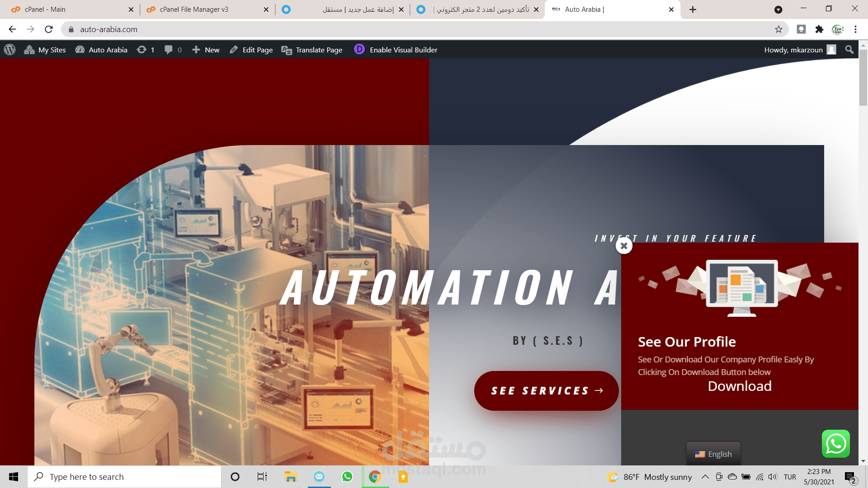868x488 pixels.
Task: Click the profile popup monitor illustration
Action: coord(741,288)
